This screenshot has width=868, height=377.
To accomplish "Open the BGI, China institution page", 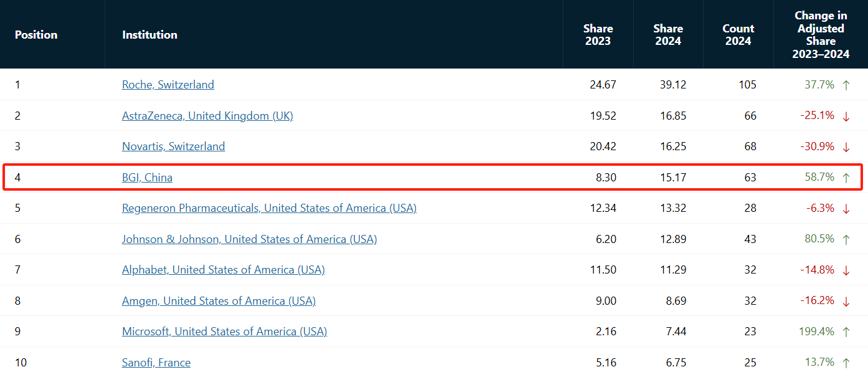I will coord(147,178).
